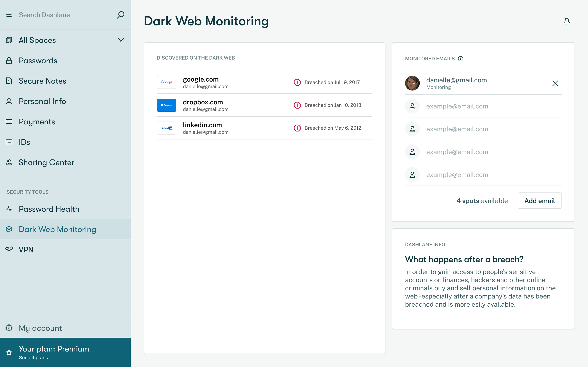The image size is (588, 367).
Task: Click the Dark Web Monitoring icon in sidebar
Action: (x=9, y=229)
